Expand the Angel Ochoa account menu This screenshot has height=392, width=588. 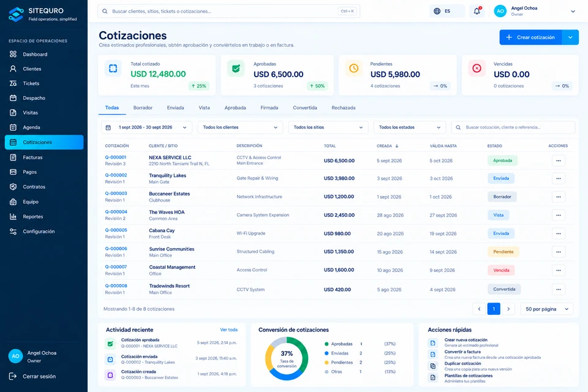[573, 11]
